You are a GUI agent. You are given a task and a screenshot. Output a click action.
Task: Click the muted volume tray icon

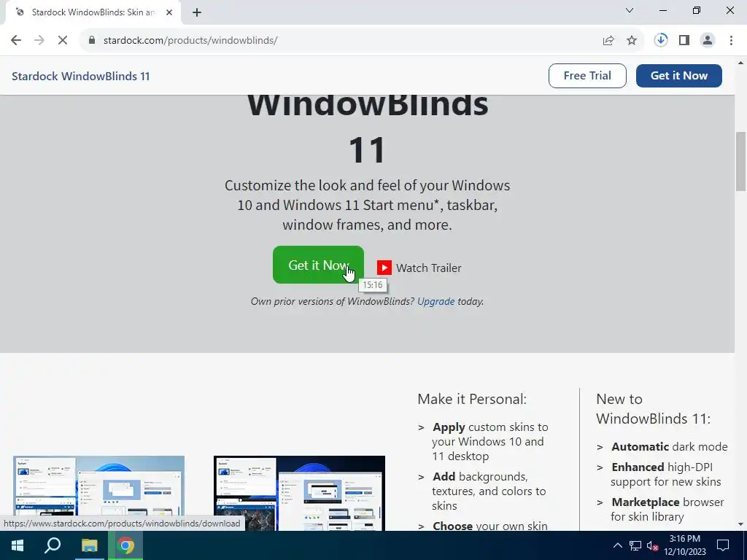(653, 545)
